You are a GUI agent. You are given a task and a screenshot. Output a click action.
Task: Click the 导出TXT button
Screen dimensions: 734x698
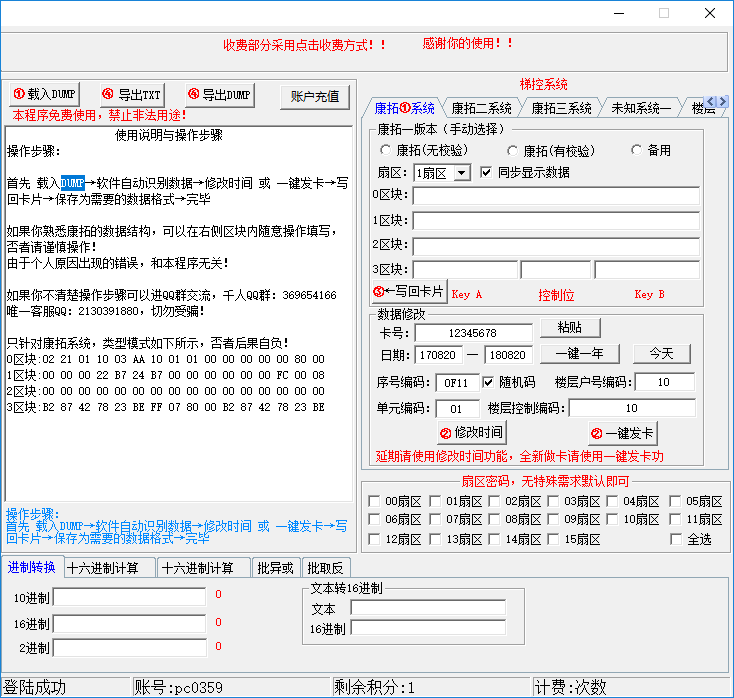tap(132, 95)
